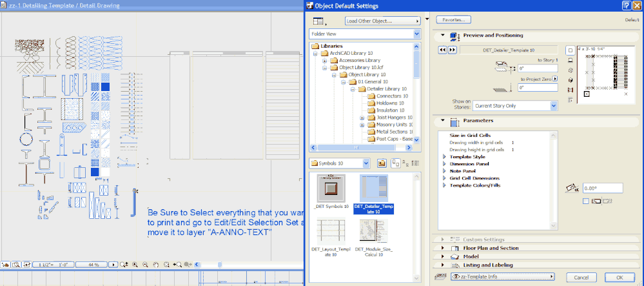This screenshot has height=286, width=644.
Task: Switch preview to front elevation view icon
Action: pyautogui.click(x=570, y=61)
